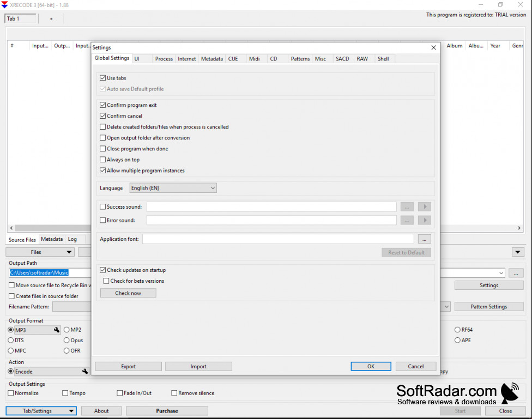Close the Settings dialog with X

pyautogui.click(x=433, y=47)
